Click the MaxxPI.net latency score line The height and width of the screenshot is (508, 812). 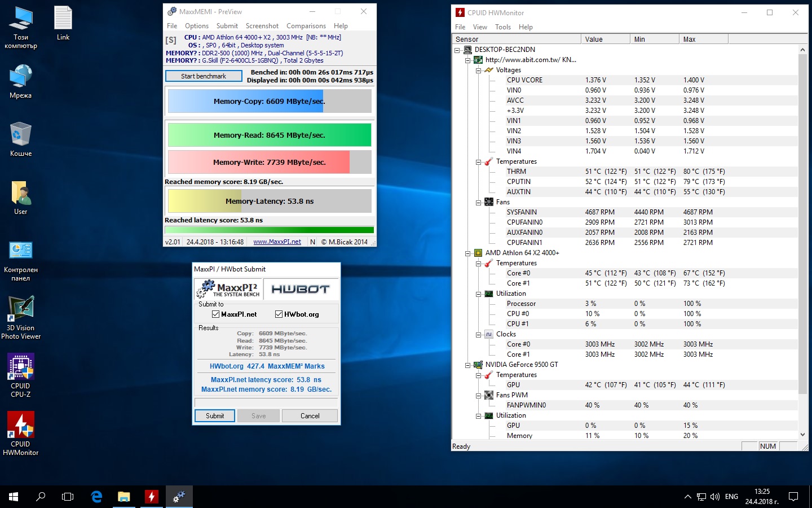point(266,380)
